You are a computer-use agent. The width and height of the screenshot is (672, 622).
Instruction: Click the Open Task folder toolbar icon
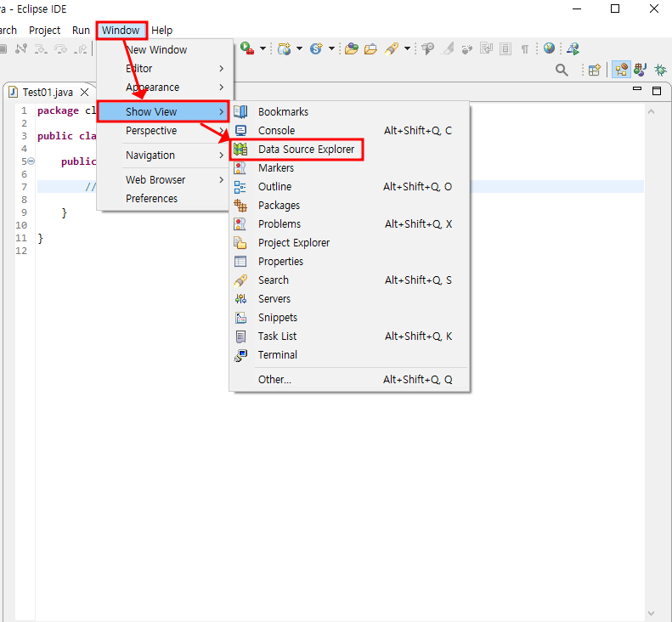pyautogui.click(x=370, y=49)
